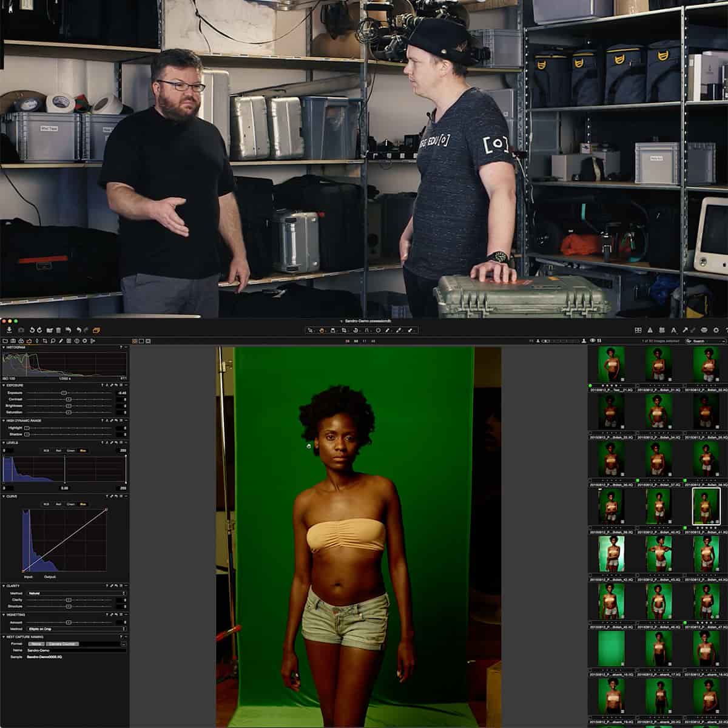Select the Cursor (pan/select) tool

point(311,329)
